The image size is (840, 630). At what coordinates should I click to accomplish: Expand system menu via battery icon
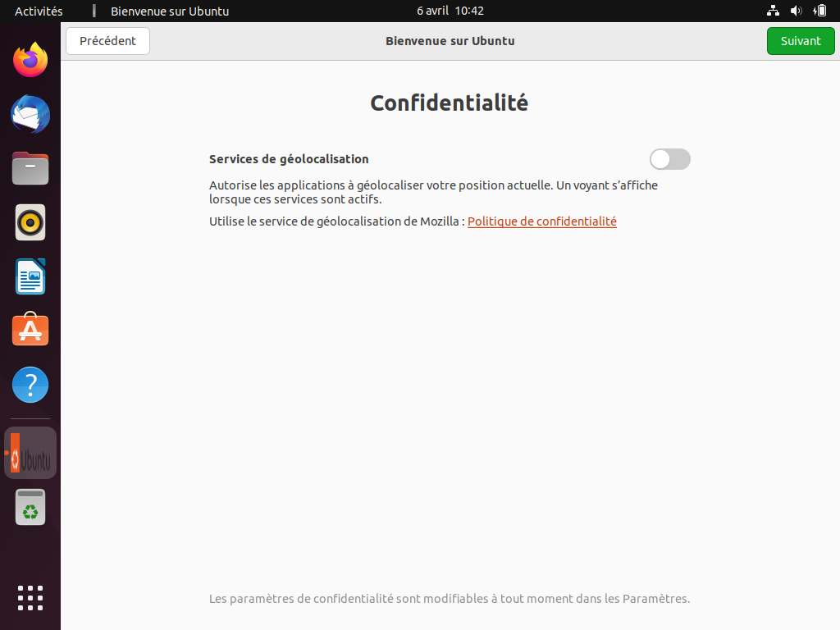(x=820, y=11)
